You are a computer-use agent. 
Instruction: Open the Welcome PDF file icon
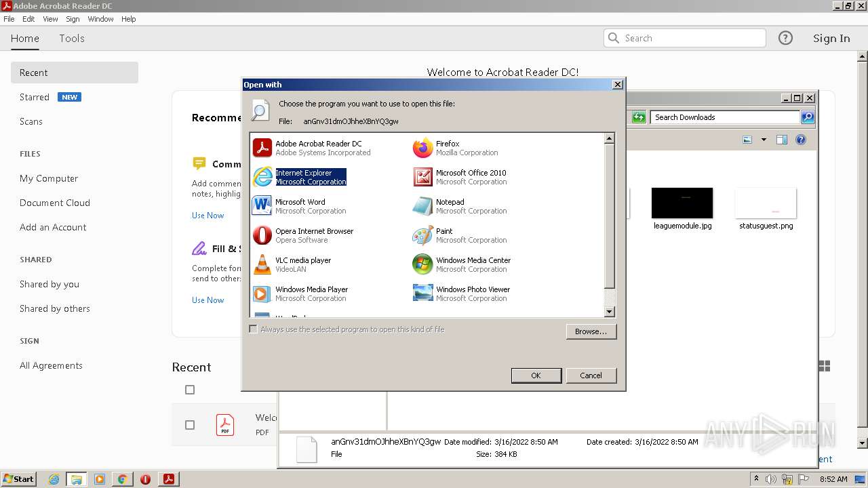click(225, 425)
